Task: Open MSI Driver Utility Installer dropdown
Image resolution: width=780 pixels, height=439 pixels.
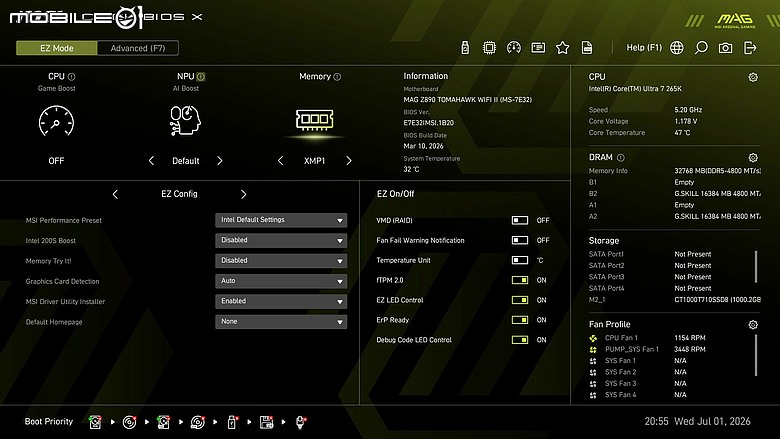Action: click(281, 301)
